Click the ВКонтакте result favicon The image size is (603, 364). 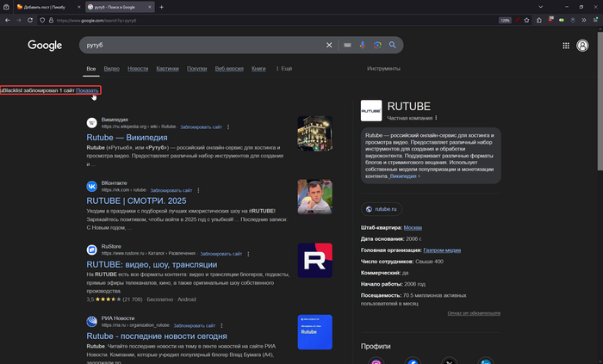91,186
